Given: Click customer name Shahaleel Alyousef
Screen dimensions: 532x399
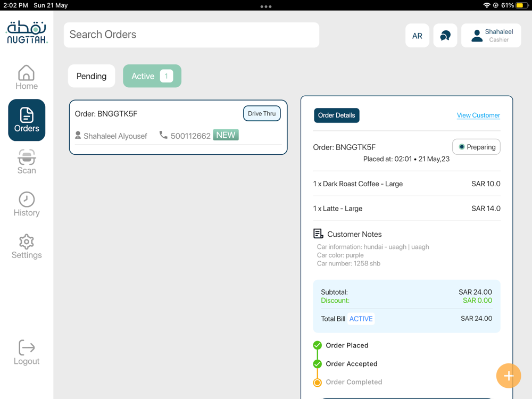Looking at the screenshot, I should tap(115, 136).
